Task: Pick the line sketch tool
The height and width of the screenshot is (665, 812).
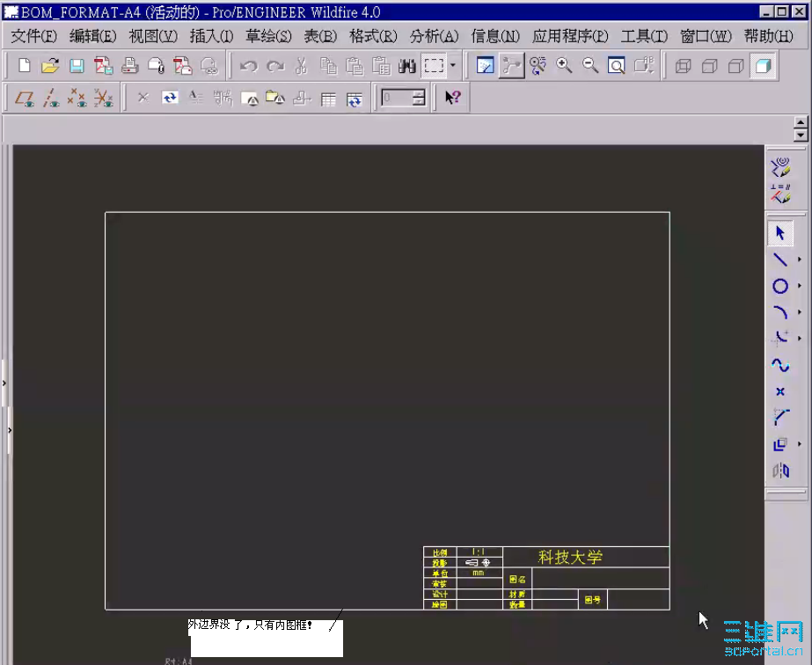Action: click(780, 259)
